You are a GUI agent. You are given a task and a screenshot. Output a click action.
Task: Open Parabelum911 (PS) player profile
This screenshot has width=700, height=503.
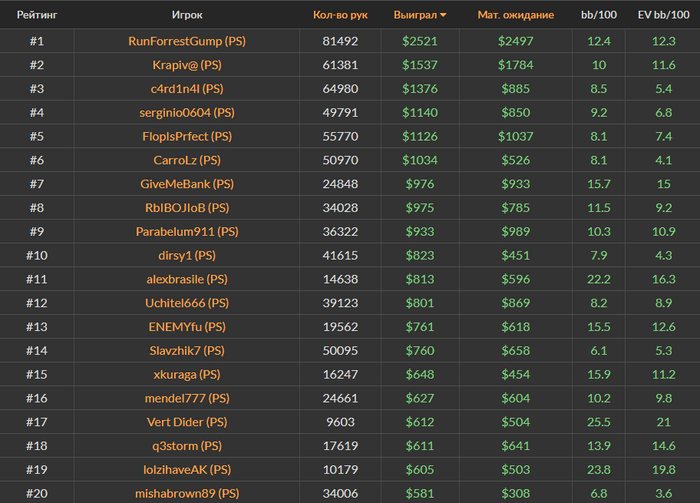[187, 231]
